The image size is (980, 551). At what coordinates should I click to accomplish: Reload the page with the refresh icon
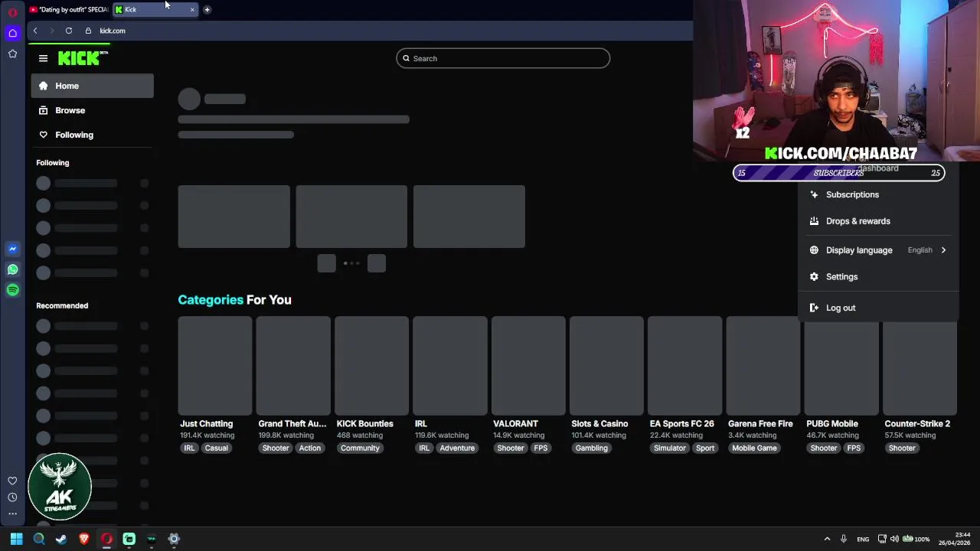[x=69, y=31]
